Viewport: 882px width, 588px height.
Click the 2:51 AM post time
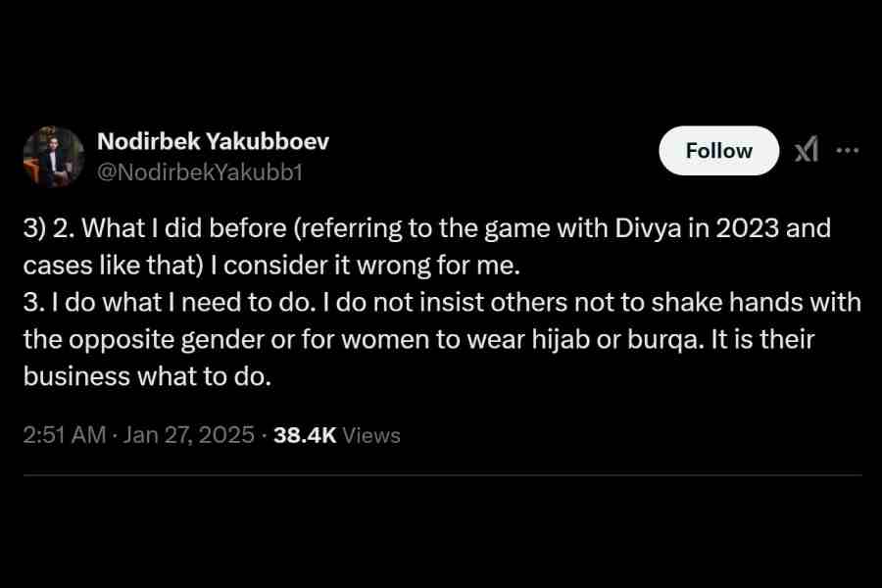[x=64, y=435]
